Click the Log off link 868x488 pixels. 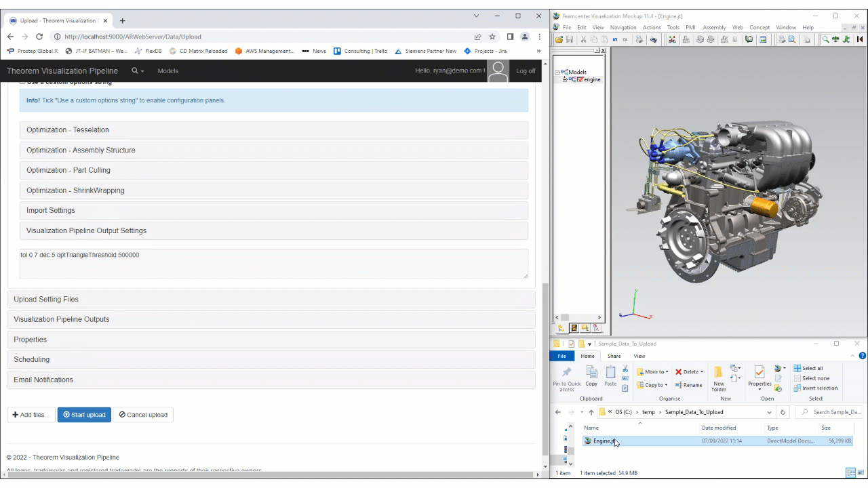pos(526,70)
